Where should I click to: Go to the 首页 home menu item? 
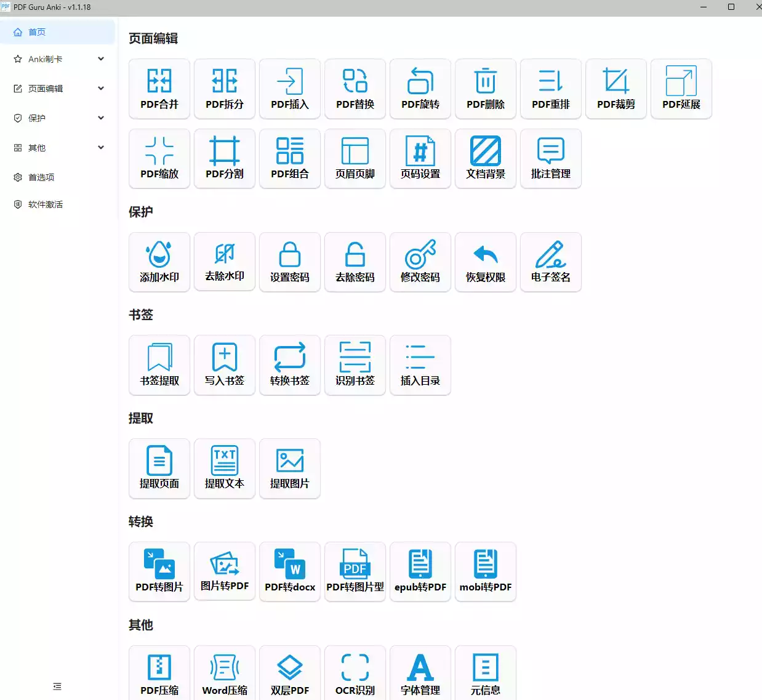pyautogui.click(x=37, y=32)
